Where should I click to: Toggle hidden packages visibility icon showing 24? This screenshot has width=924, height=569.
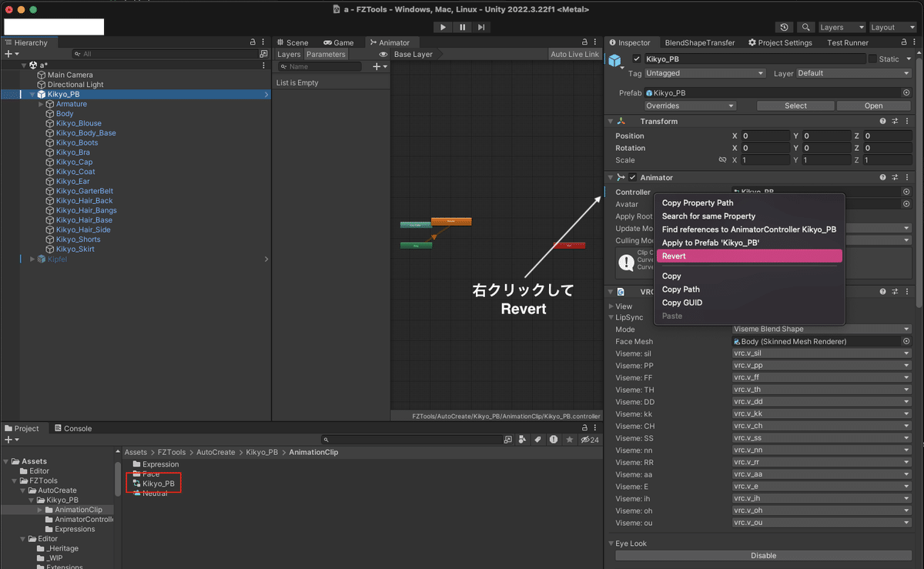coord(590,440)
